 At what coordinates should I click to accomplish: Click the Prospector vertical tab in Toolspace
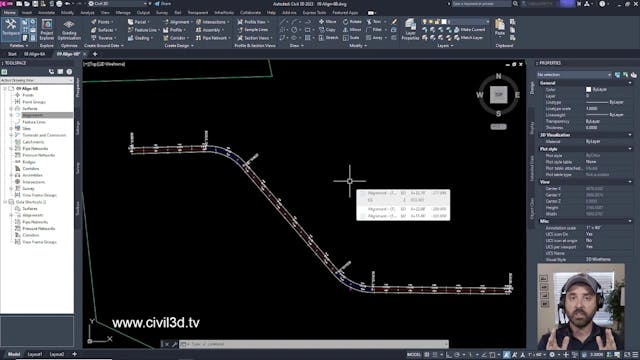(x=78, y=88)
